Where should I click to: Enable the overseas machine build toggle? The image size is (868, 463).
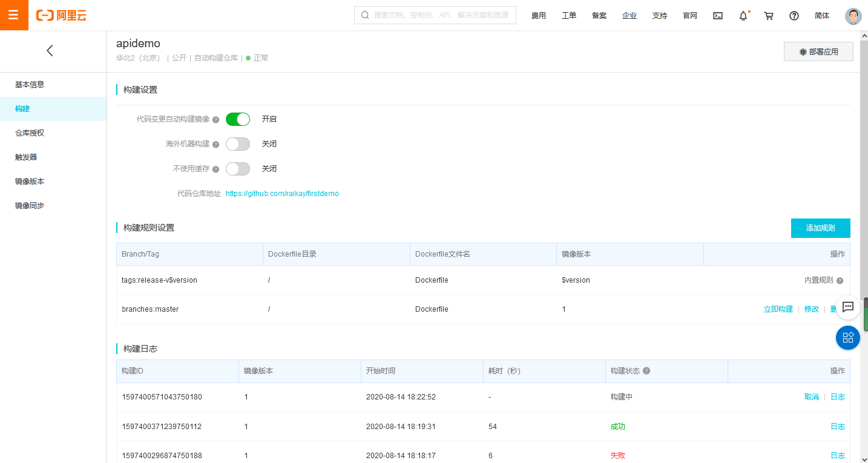coord(238,144)
